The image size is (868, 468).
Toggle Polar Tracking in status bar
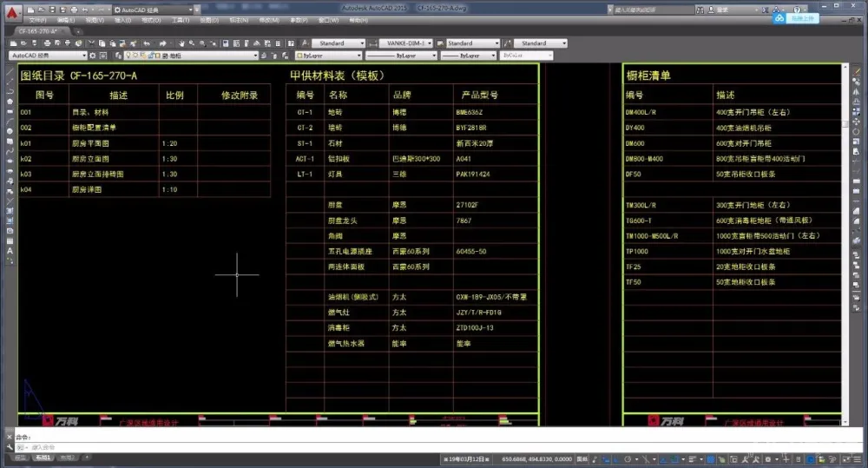pyautogui.click(x=628, y=459)
